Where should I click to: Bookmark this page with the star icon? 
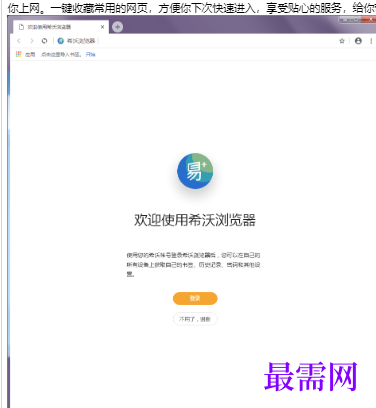(342, 41)
